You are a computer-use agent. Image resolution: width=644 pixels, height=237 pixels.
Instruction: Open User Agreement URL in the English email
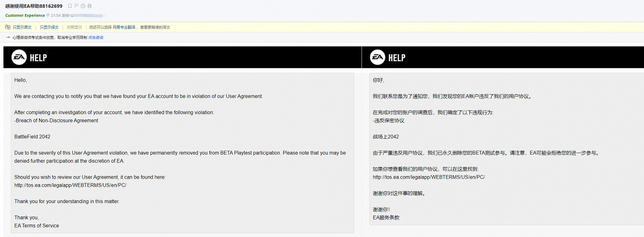point(70,185)
